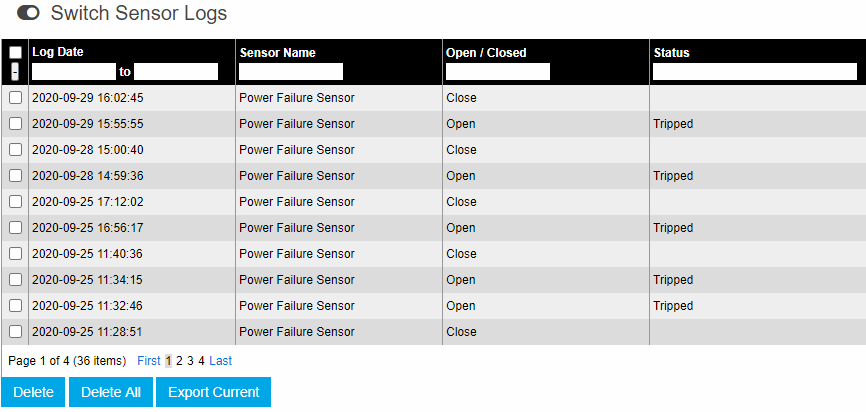Open page 2 of the logs

(x=179, y=361)
